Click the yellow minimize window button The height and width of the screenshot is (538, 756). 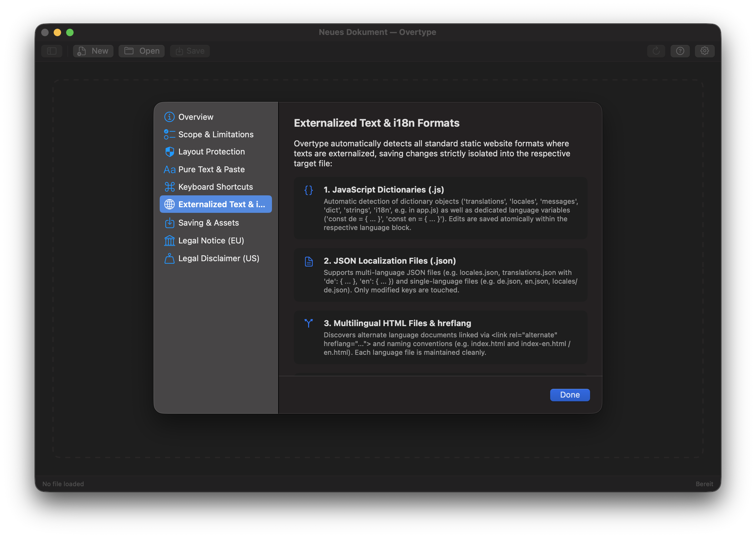[57, 32]
